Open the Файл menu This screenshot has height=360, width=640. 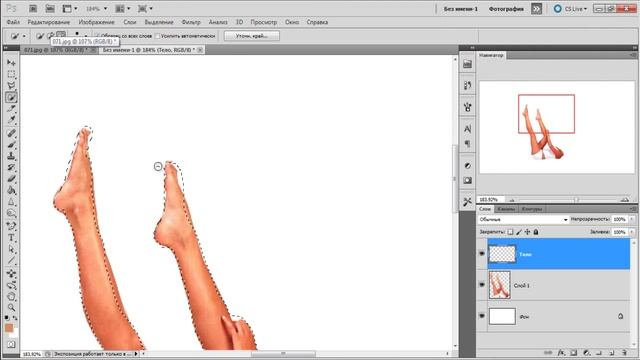pos(13,22)
